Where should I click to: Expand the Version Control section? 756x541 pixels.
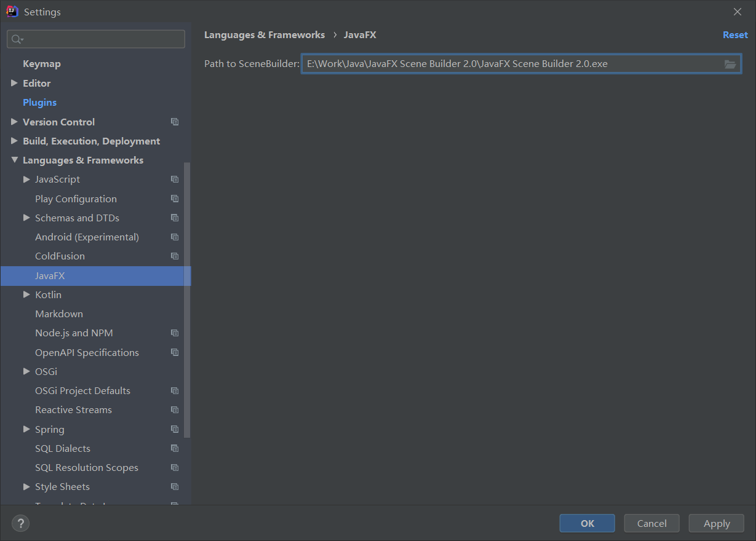coord(14,122)
